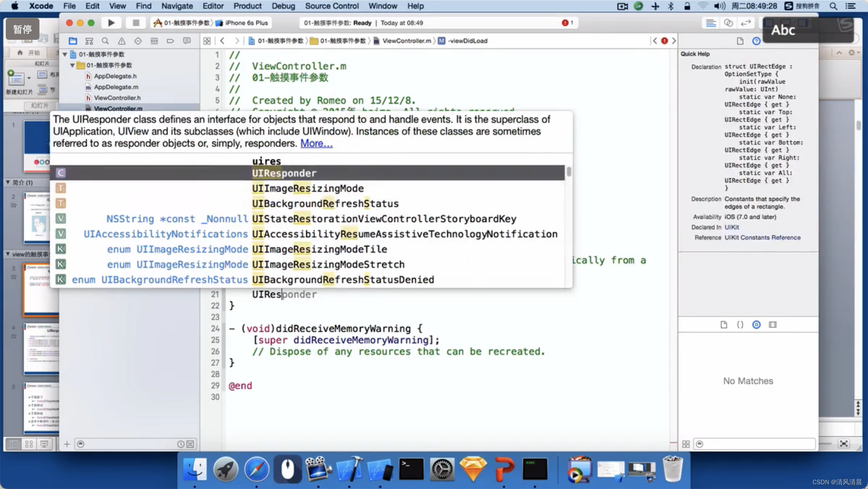The image size is (868, 489).
Task: Click the UIKit Constants Reference link
Action: coord(763,237)
